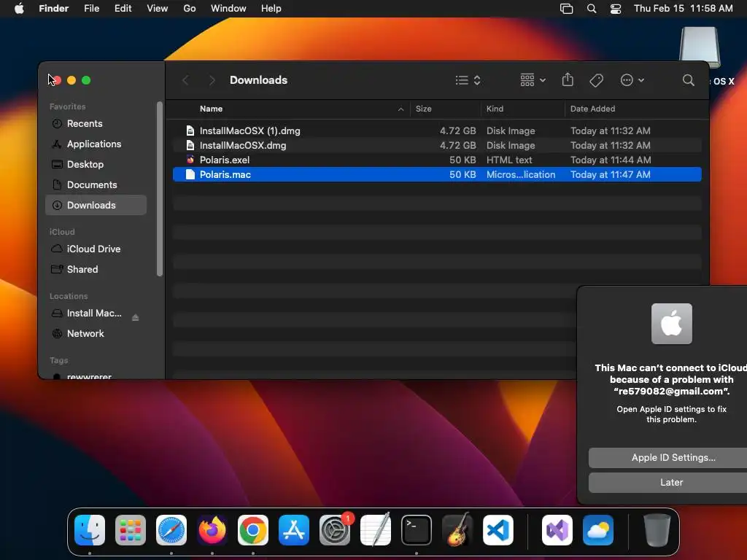
Task: Go to Desktop in sidebar
Action: (96, 164)
